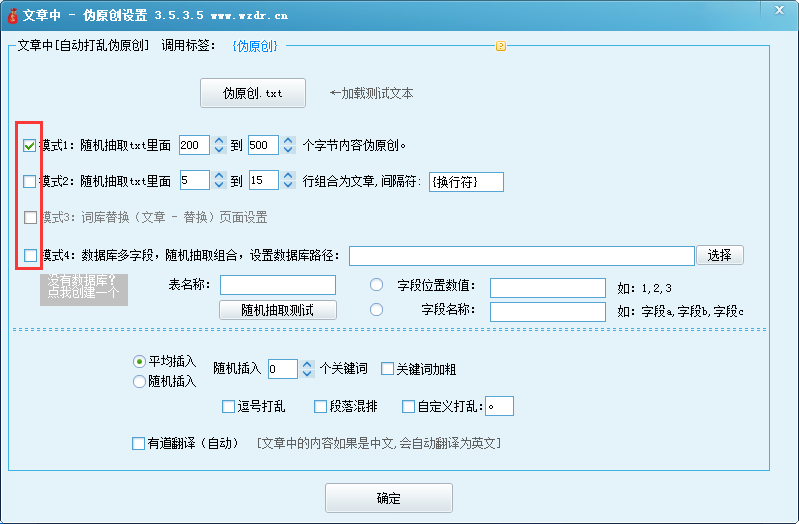Click the 自定义打乱 character input field
Viewport: 799px width, 524px height.
(499, 406)
